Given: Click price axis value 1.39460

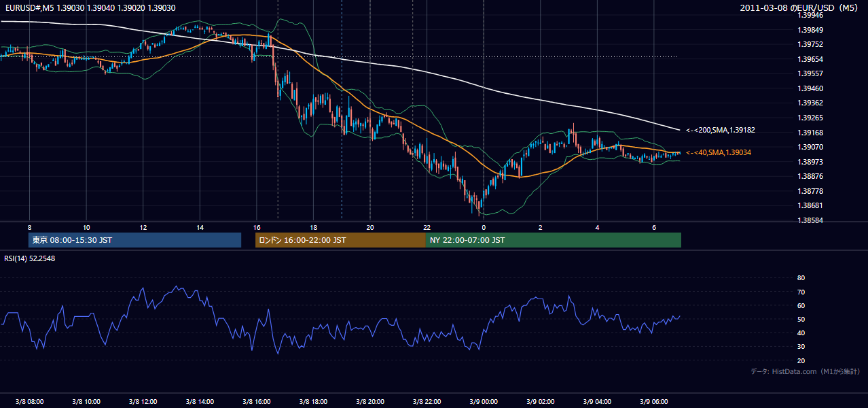Looking at the screenshot, I should click(x=810, y=88).
